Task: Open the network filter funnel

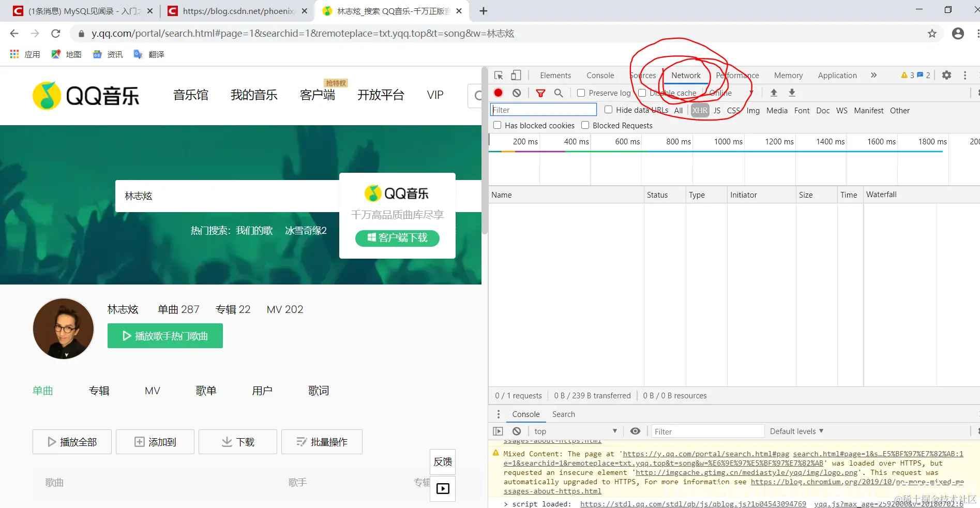Action: pyautogui.click(x=541, y=93)
